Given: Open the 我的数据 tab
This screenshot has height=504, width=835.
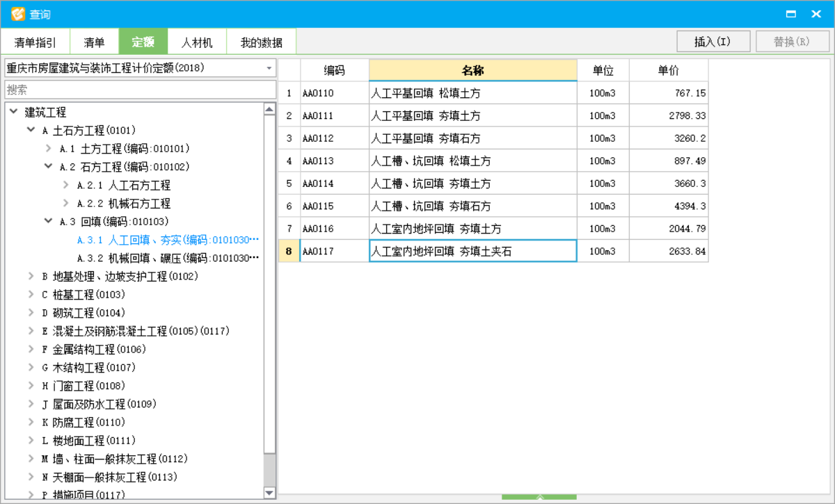Looking at the screenshot, I should coord(262,42).
